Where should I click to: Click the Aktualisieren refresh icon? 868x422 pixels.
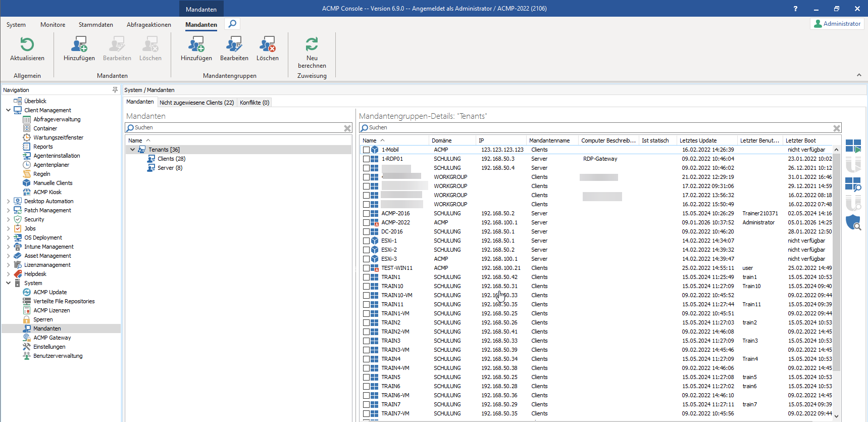[27, 45]
